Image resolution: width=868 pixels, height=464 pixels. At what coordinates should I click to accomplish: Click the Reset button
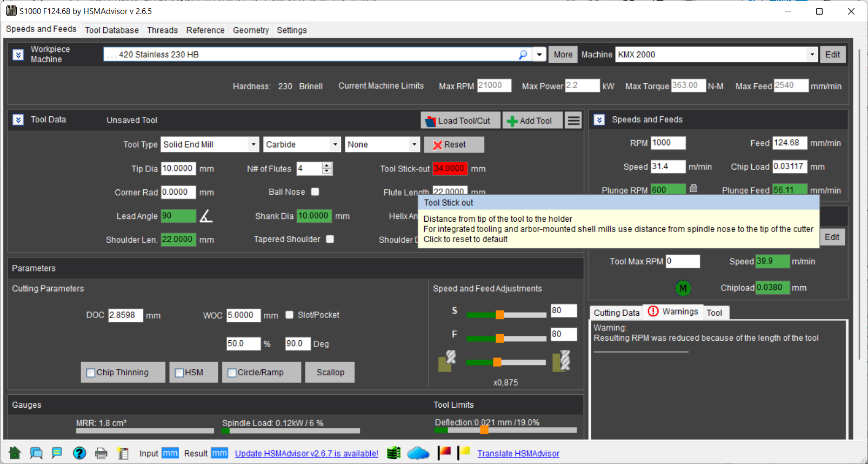tap(453, 144)
